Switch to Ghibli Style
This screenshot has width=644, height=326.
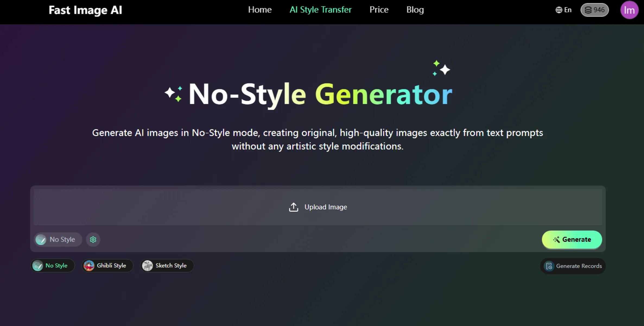point(111,265)
